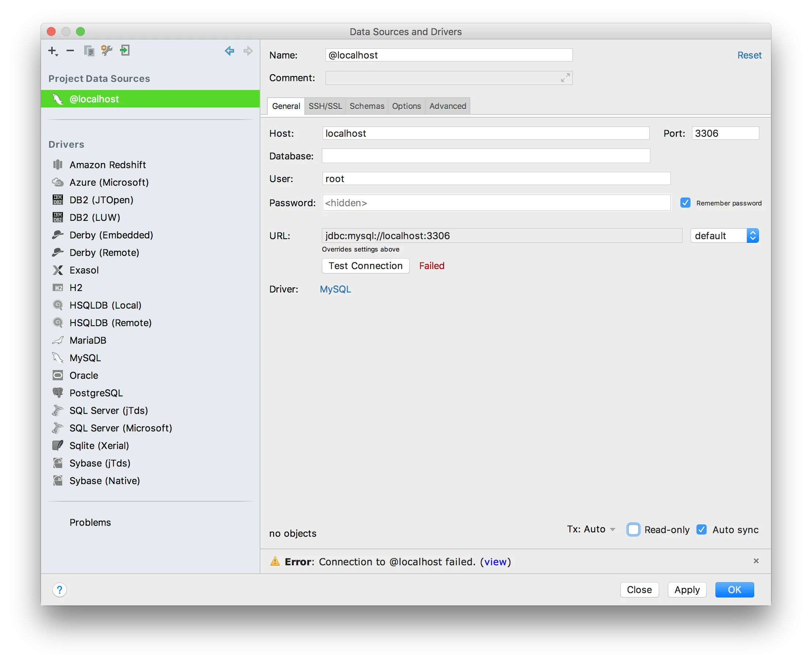Enable the Read-only checkbox
The image size is (812, 664).
pos(633,529)
